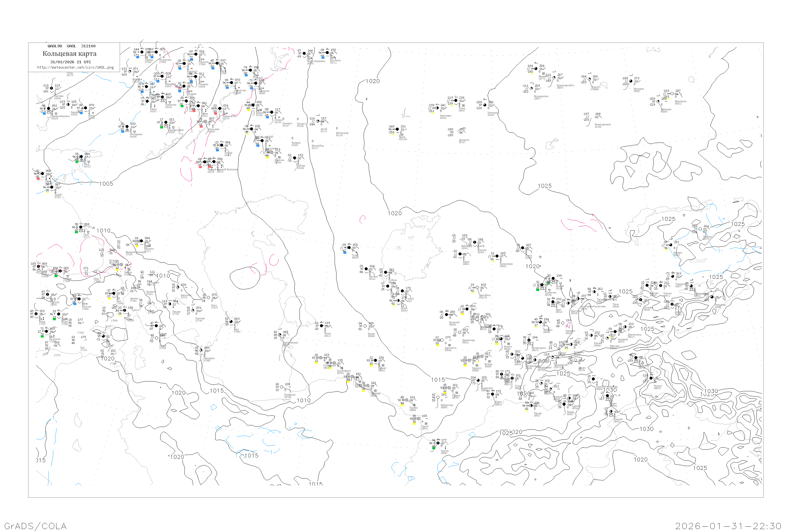
Task: Click the Миллерово station circle marker
Action: (x=127, y=127)
